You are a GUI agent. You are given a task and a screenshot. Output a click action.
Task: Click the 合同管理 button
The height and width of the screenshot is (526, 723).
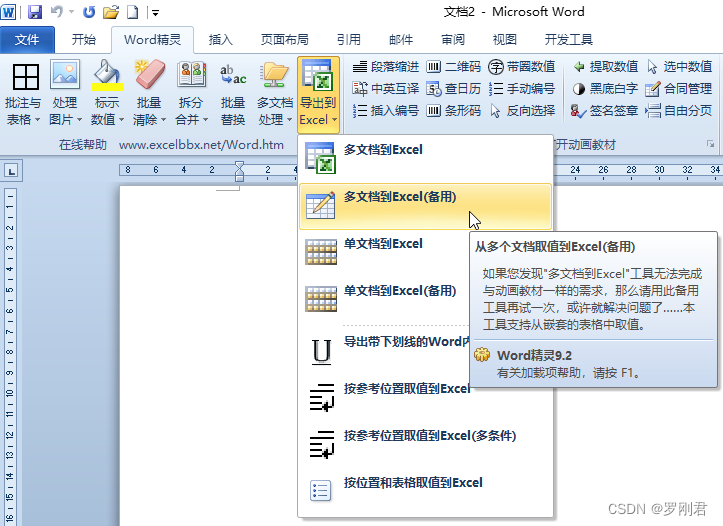point(679,89)
